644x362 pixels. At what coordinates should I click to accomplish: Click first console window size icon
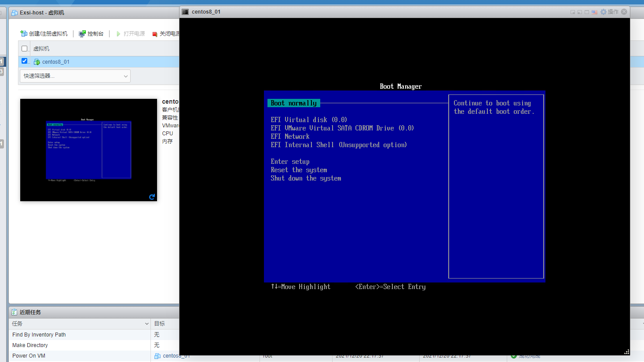tap(573, 12)
